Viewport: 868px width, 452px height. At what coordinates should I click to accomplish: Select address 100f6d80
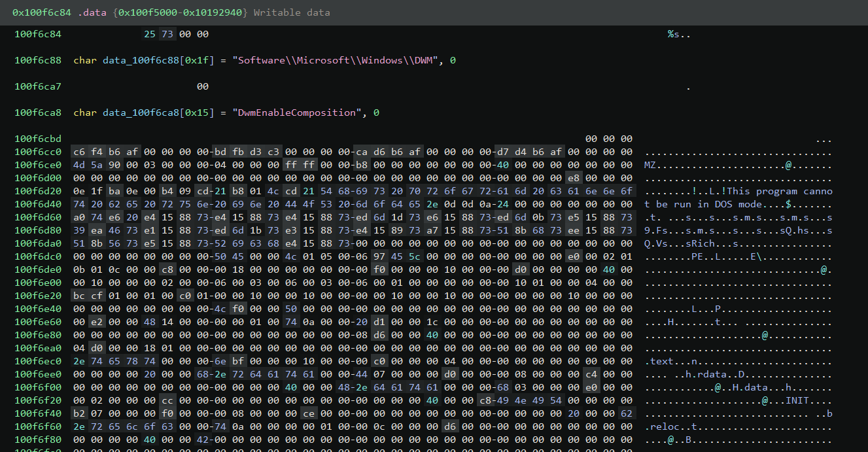pyautogui.click(x=38, y=230)
